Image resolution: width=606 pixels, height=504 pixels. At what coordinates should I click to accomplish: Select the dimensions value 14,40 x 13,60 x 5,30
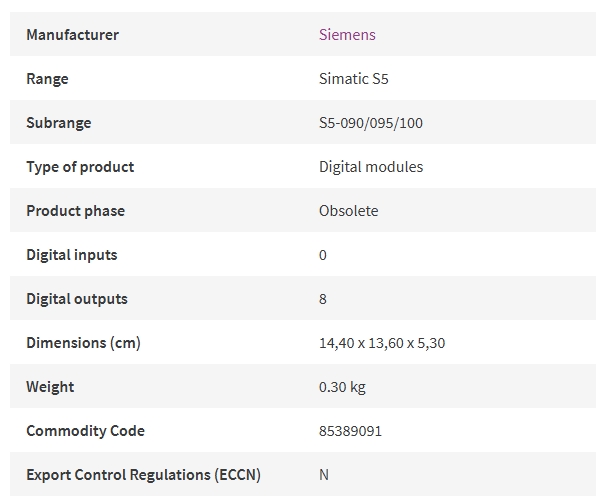(382, 343)
